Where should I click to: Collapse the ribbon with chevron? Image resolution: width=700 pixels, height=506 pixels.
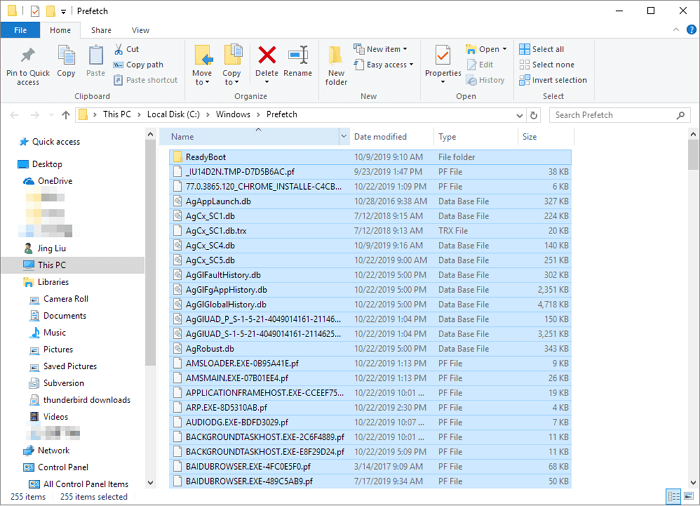click(x=676, y=30)
